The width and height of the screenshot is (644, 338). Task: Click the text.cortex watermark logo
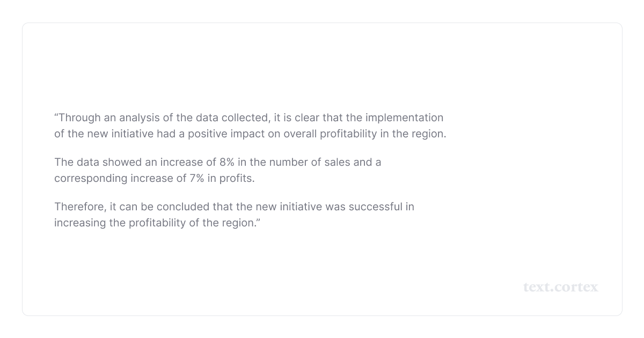tap(560, 287)
